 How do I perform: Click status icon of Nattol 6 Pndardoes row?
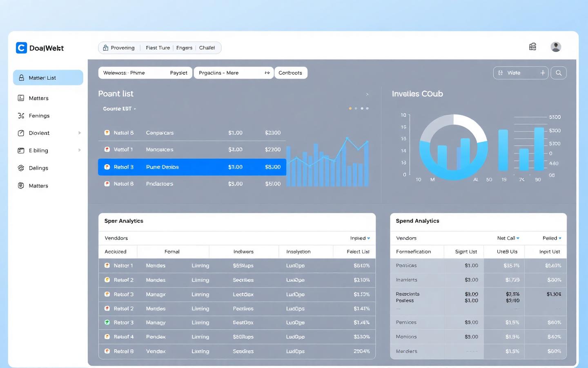(x=107, y=184)
